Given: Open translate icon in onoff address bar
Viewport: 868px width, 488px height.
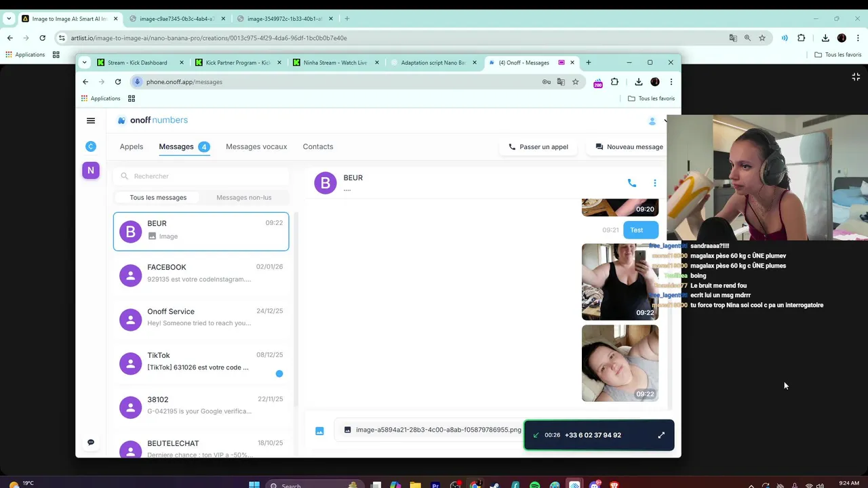Looking at the screenshot, I should [x=561, y=81].
